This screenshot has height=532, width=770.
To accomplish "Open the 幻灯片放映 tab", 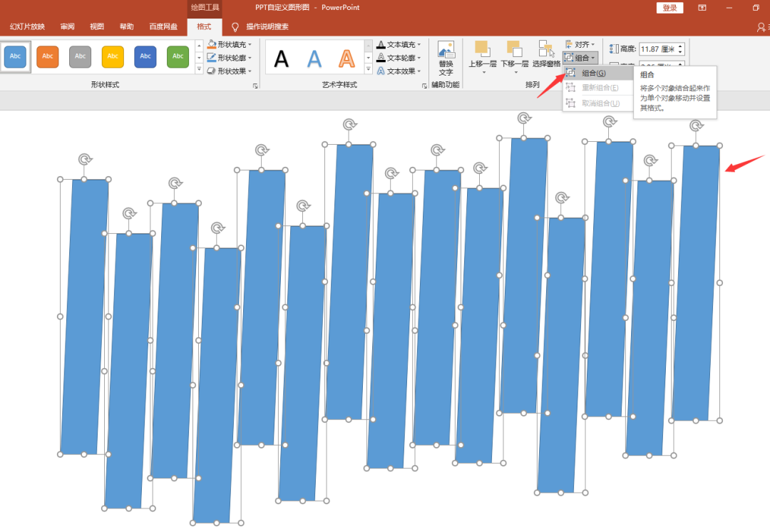I will 27,27.
